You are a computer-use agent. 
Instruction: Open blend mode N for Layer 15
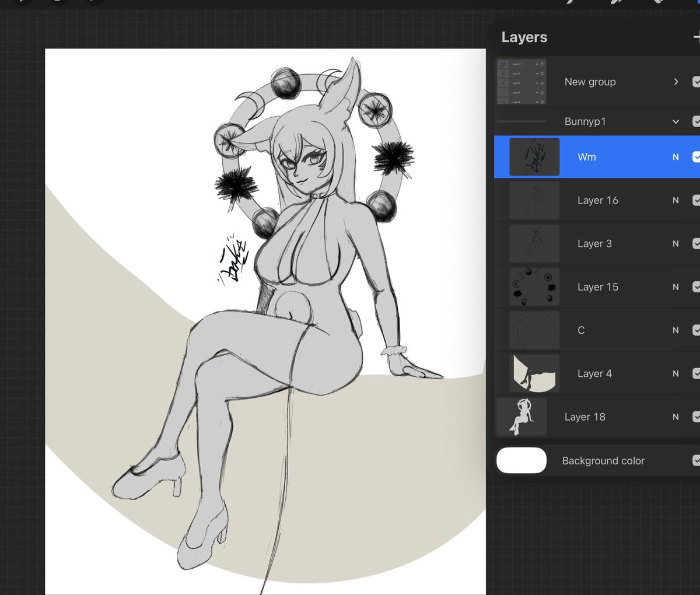(x=675, y=287)
